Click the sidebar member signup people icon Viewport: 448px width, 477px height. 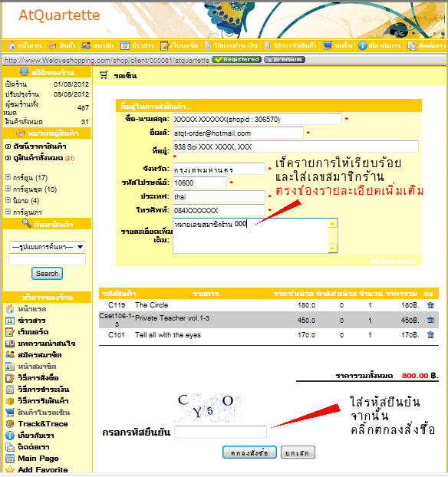click(10, 355)
